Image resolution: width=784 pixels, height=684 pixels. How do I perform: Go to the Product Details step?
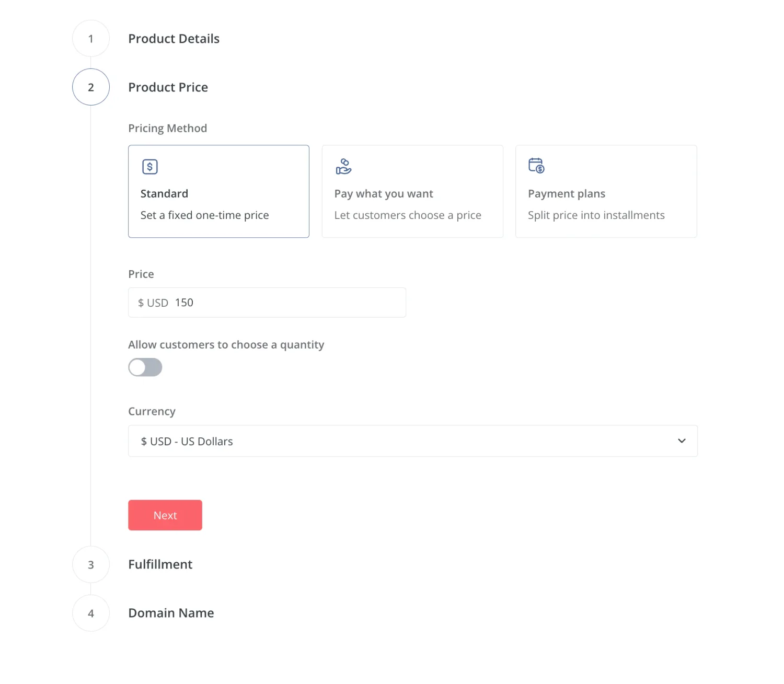pos(174,39)
